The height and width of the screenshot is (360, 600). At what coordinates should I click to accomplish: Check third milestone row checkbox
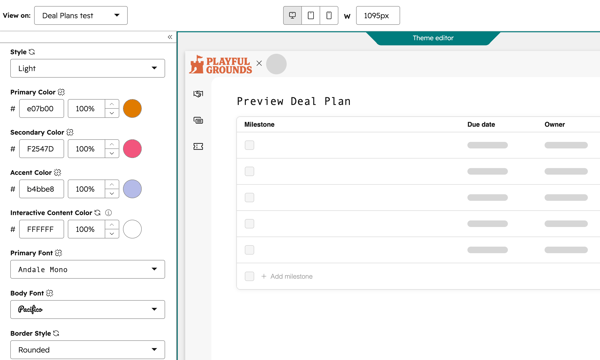tap(249, 197)
